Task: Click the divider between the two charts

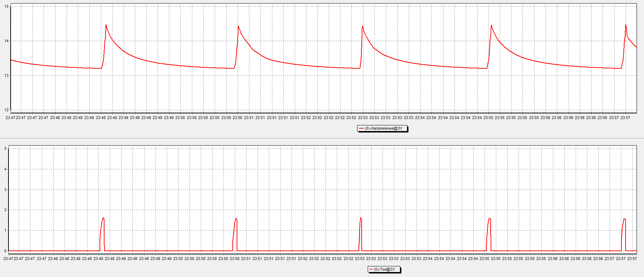Action: point(322,138)
